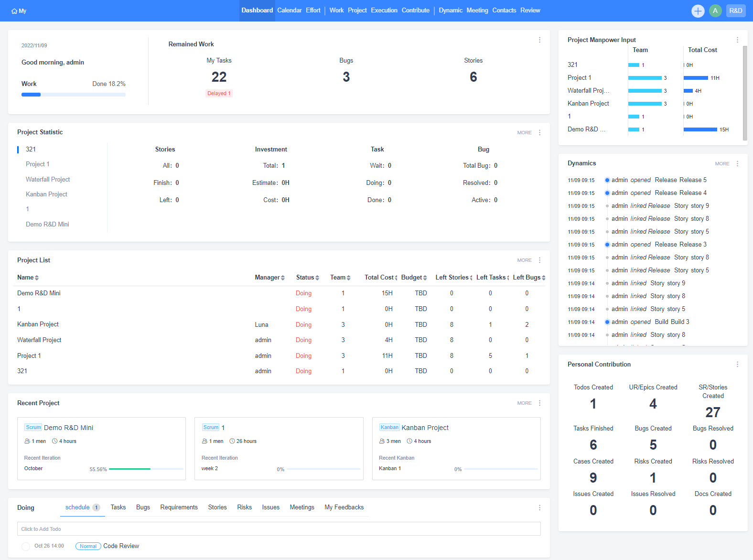
Task: Click the 'Click to Add Todo' field
Action: pos(279,529)
